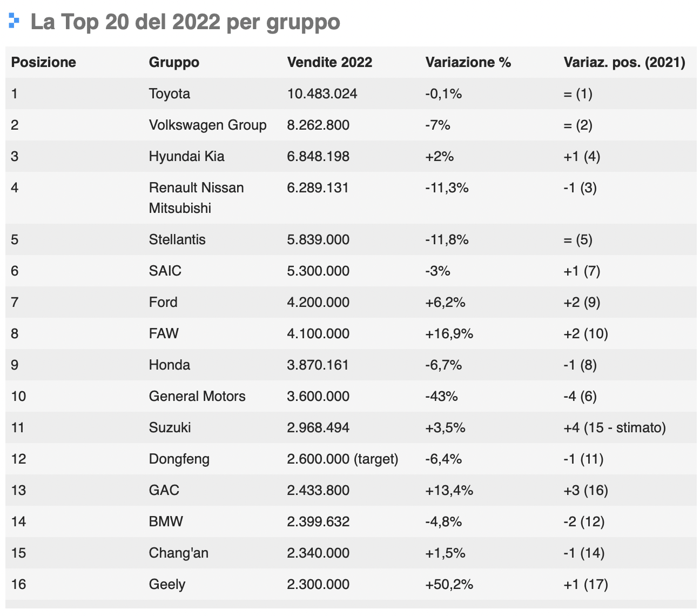Click FAW's +16,9% variation cell

coord(449,333)
